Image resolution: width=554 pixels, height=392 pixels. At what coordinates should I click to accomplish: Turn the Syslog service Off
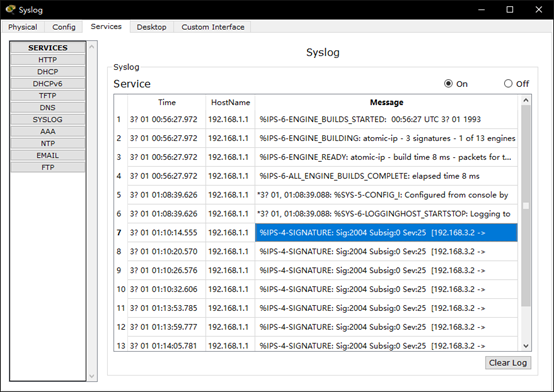click(x=508, y=84)
